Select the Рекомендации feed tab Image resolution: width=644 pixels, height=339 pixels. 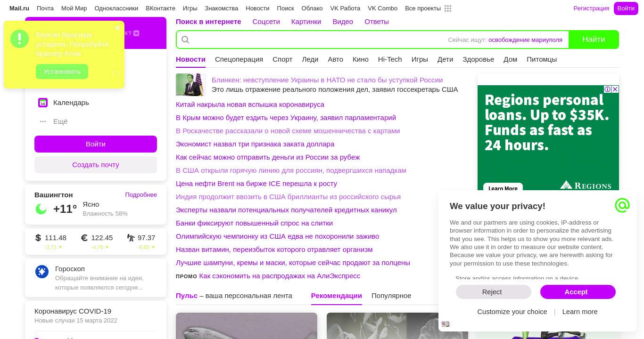coord(337,296)
